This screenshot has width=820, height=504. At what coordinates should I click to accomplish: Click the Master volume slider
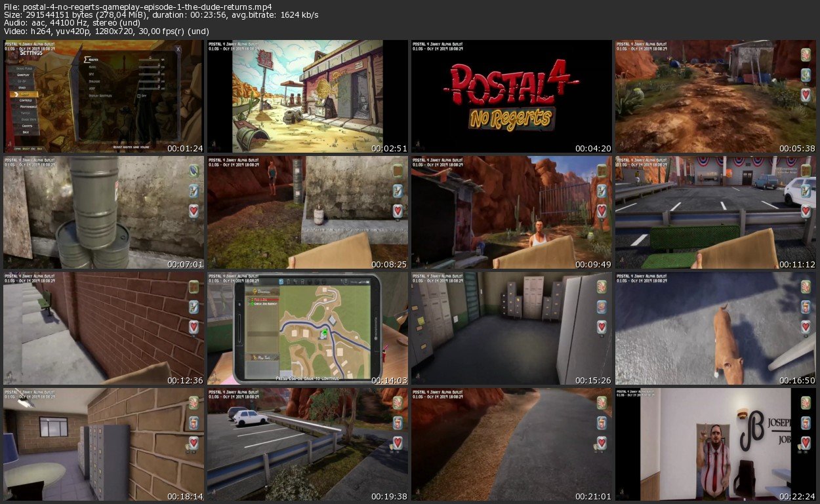click(149, 59)
